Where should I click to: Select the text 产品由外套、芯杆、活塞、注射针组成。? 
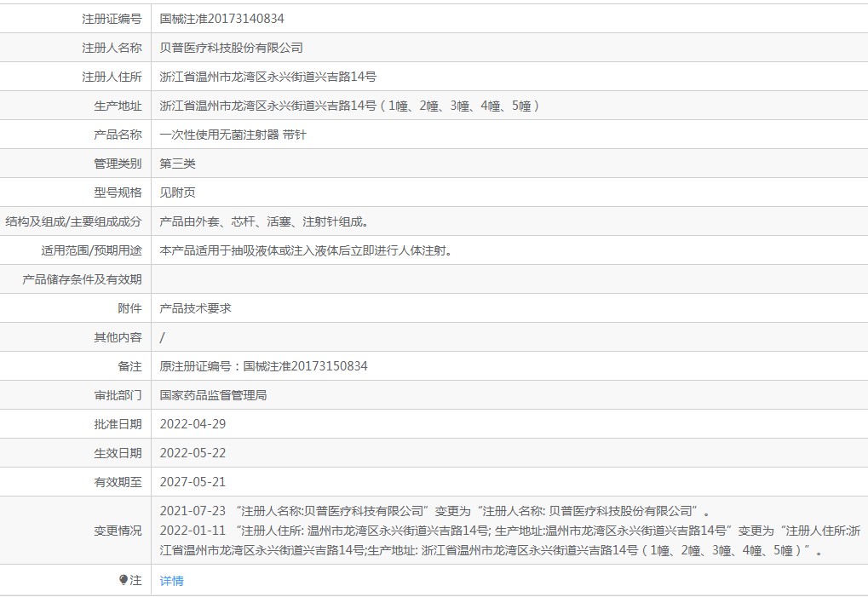pos(265,222)
